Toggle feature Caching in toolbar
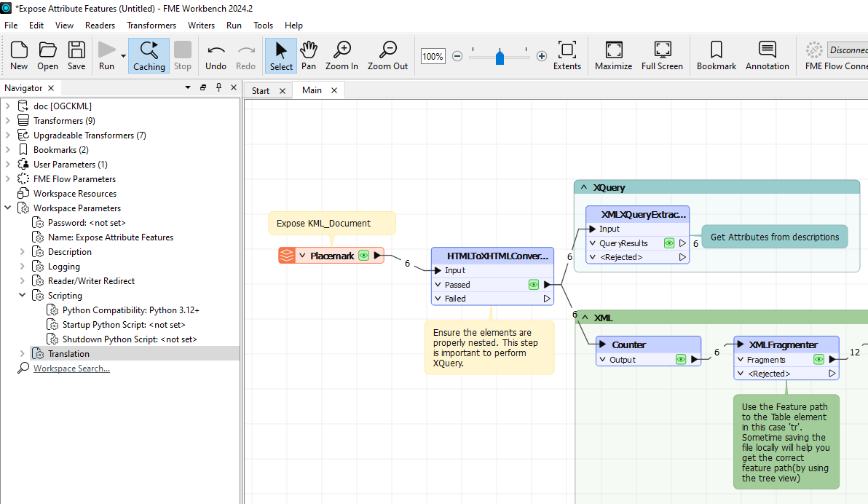Viewport: 868px width, 504px height. point(149,55)
